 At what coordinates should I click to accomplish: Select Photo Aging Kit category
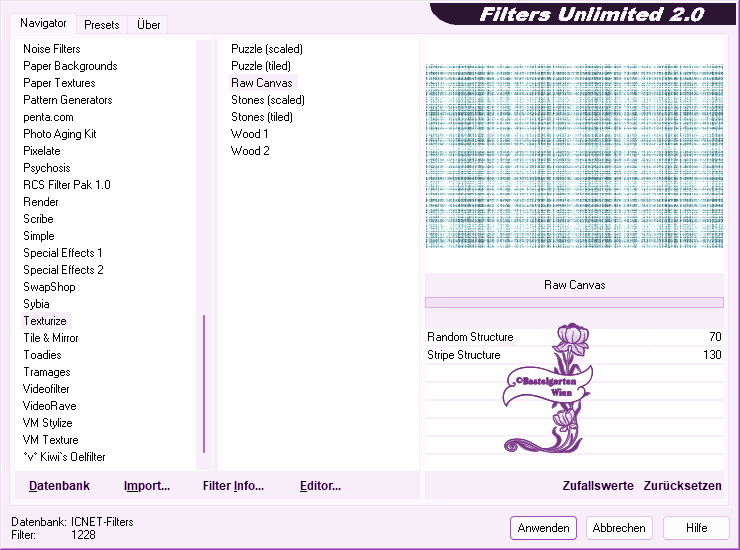[59, 134]
